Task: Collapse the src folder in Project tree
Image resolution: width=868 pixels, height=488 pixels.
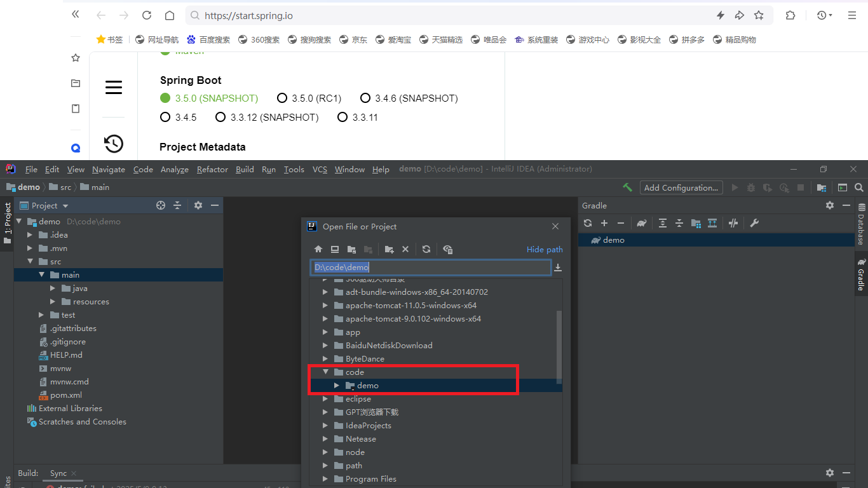Action: click(x=30, y=262)
